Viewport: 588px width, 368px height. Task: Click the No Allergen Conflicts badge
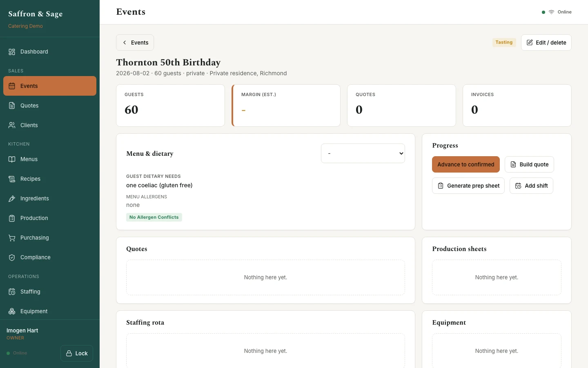154,218
